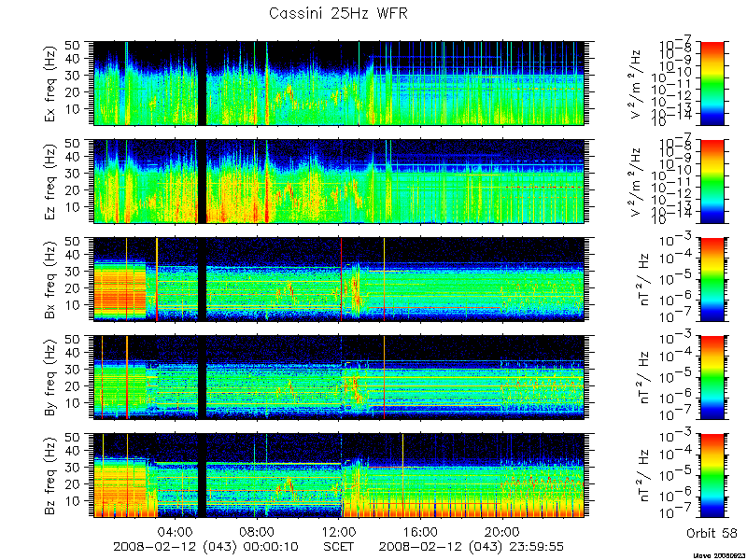Click the 12:00 time tick label
747x560 pixels.
coord(339,531)
